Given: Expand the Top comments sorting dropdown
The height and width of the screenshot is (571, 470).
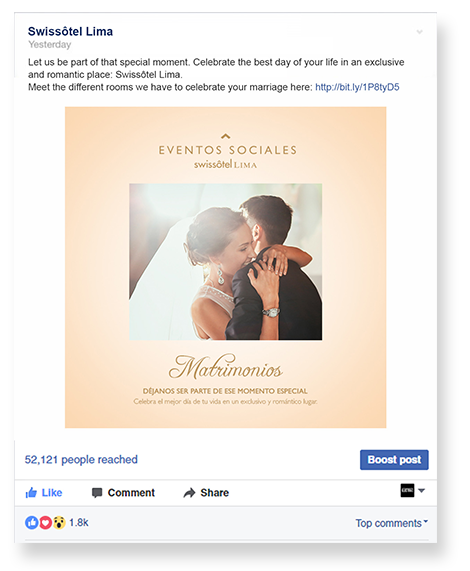Looking at the screenshot, I should [x=392, y=523].
